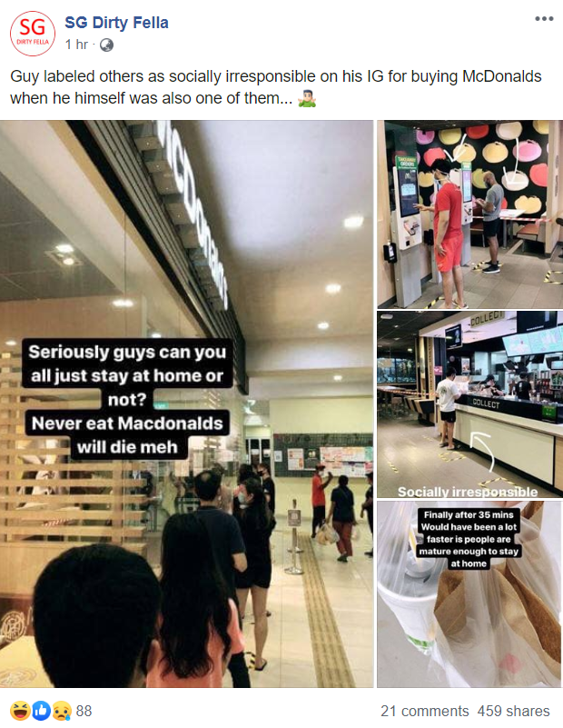
Task: Click the SG Dirty Fella profile picture
Action: click(x=33, y=34)
